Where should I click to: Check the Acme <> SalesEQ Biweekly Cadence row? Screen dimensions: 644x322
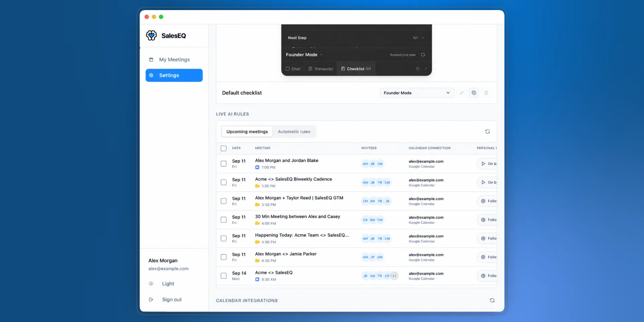click(x=223, y=182)
